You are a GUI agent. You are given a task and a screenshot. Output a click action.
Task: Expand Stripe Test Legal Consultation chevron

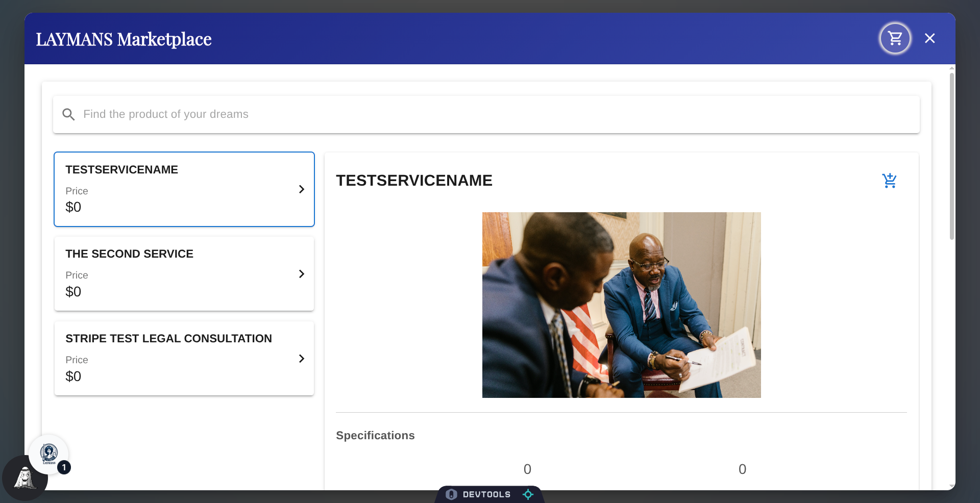tap(301, 359)
